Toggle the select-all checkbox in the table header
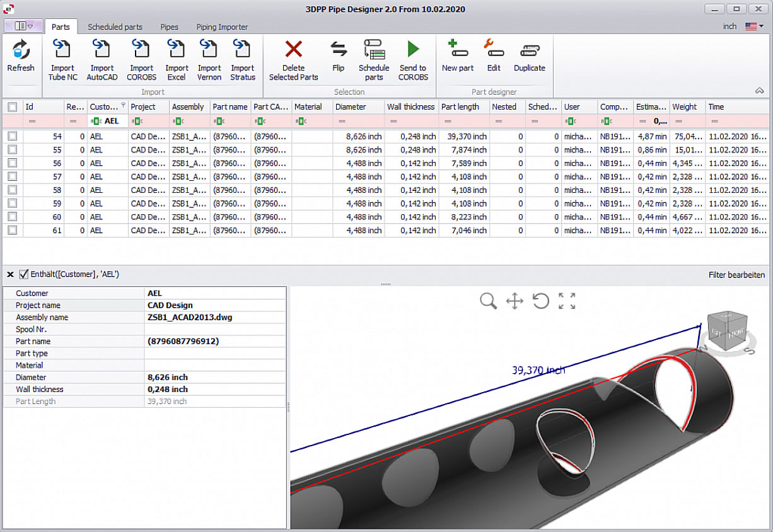This screenshot has width=773, height=532. (12, 107)
